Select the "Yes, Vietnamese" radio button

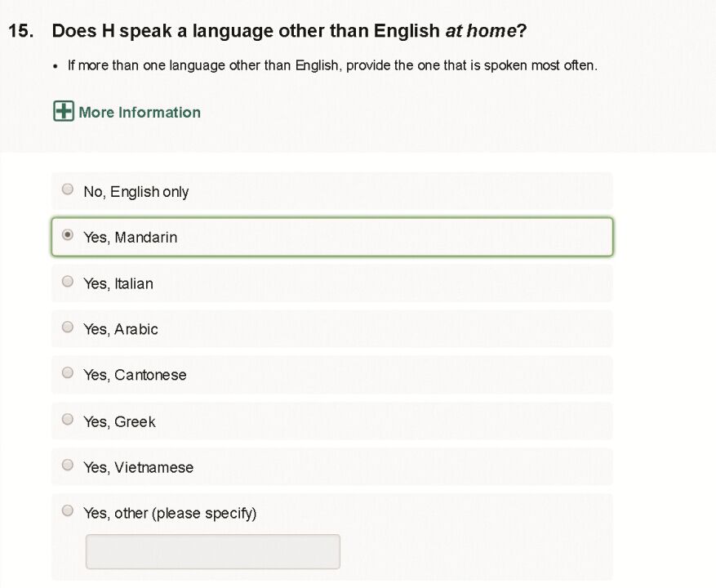[x=68, y=465]
